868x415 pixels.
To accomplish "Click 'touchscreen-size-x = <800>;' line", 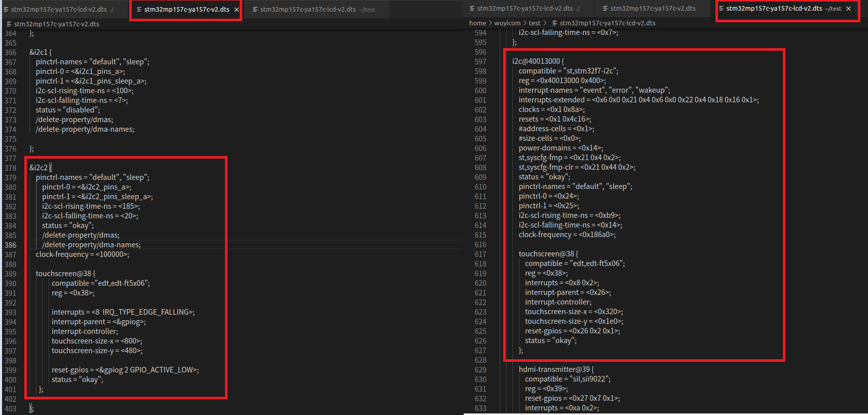I will click(x=97, y=341).
